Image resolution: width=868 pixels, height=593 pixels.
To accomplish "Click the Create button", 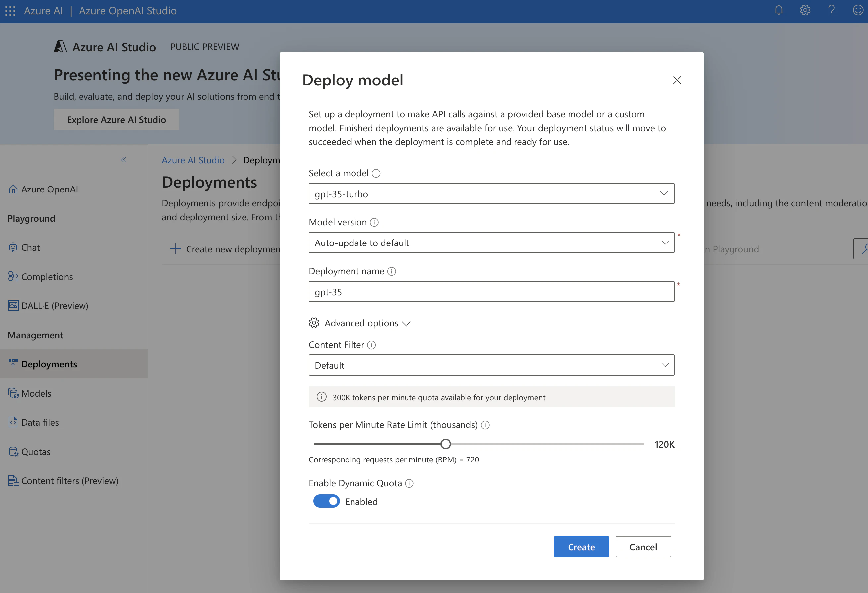I will [x=581, y=547].
